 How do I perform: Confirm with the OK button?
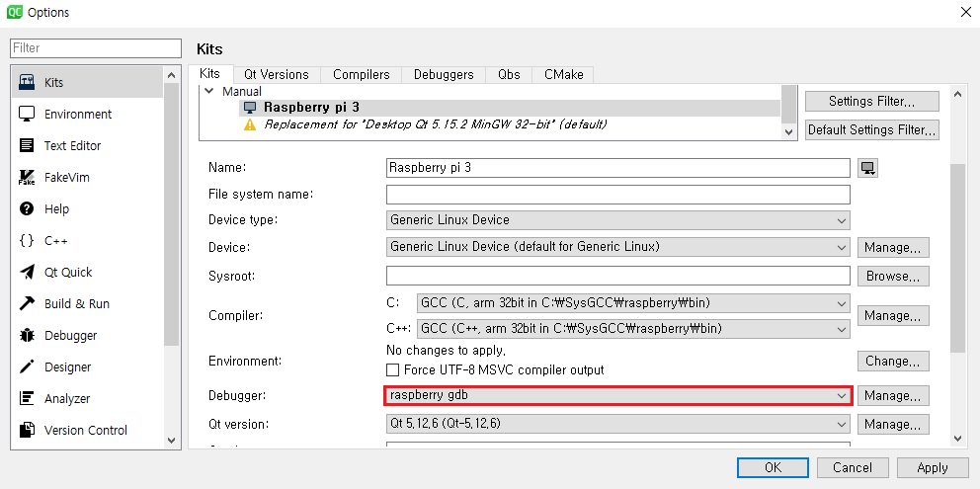pos(773,467)
